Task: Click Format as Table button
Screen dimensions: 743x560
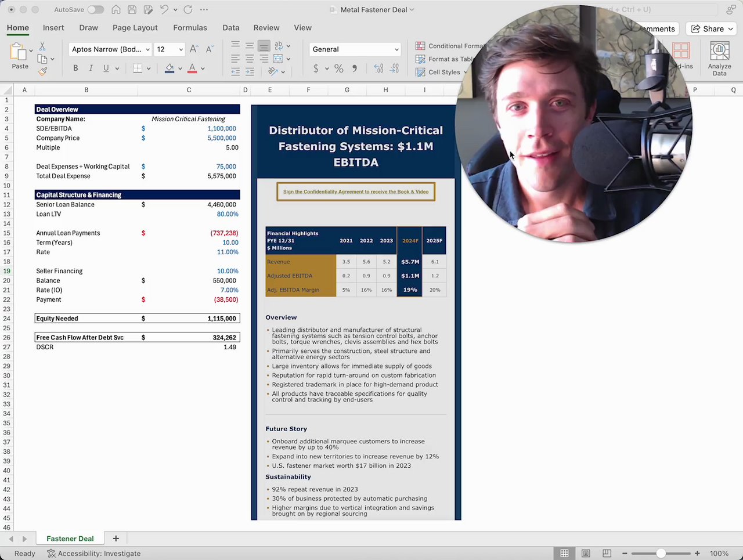Action: click(445, 59)
